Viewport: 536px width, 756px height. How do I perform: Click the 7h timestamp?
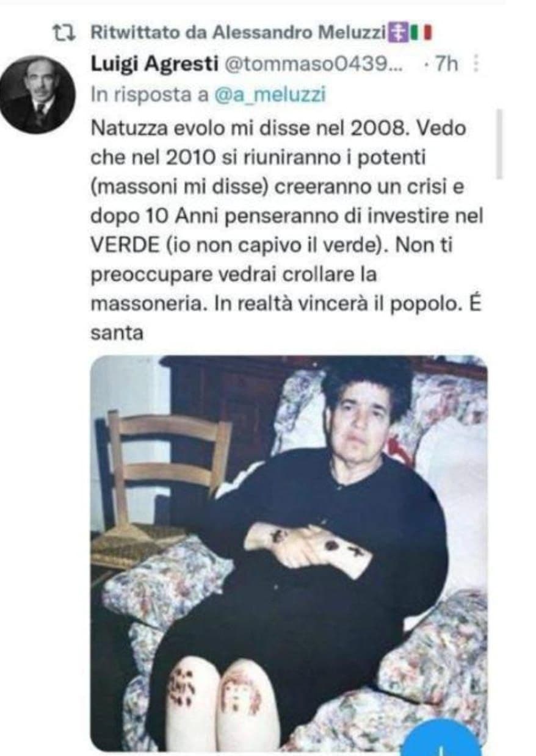click(443, 65)
